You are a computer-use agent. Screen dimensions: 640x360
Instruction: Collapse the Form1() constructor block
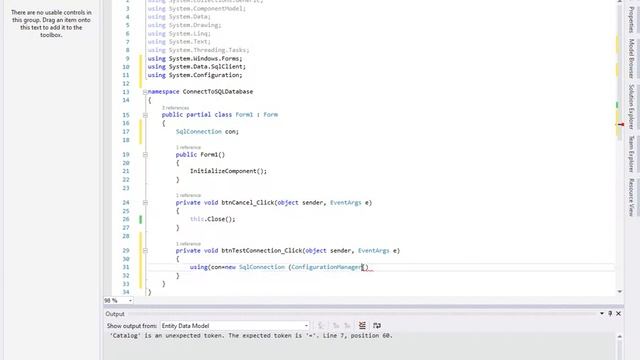tap(145, 155)
